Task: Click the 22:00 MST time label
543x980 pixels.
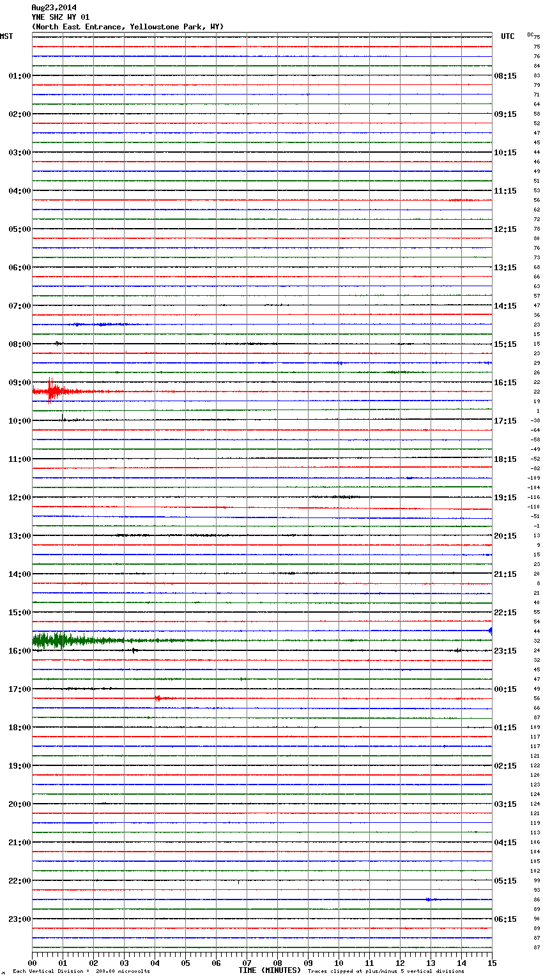Action: (x=19, y=881)
